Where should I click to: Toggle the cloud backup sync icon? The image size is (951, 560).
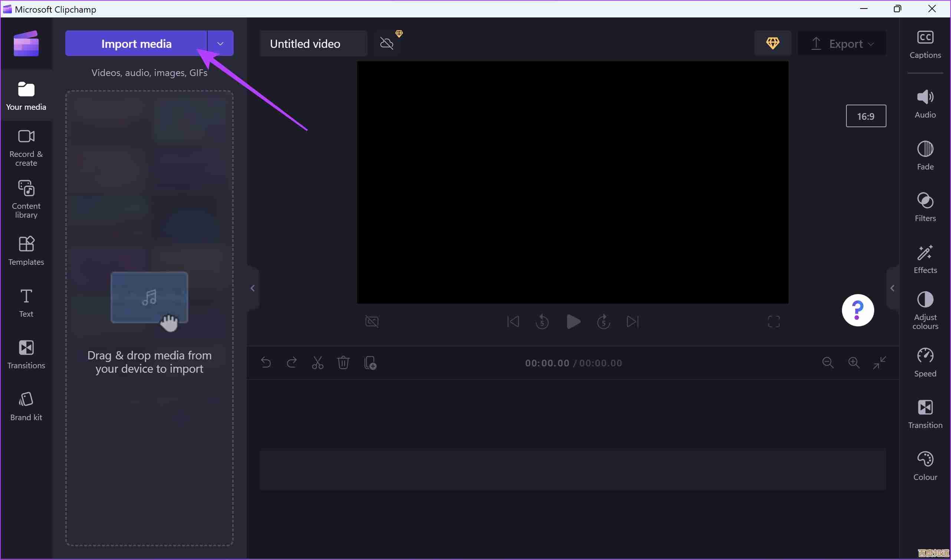[x=387, y=43]
